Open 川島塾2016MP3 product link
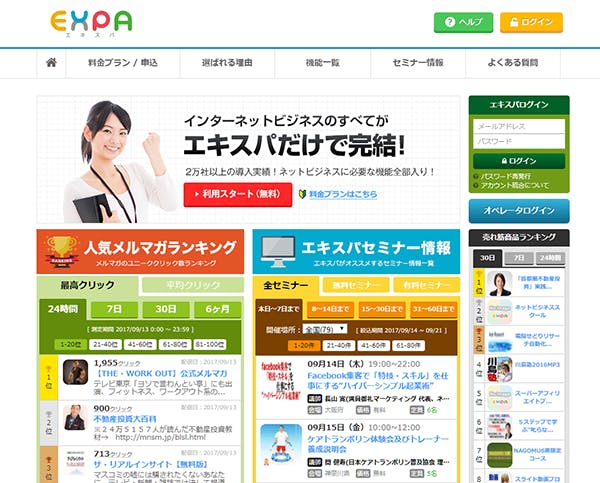This screenshot has width=600, height=483. tap(538, 365)
